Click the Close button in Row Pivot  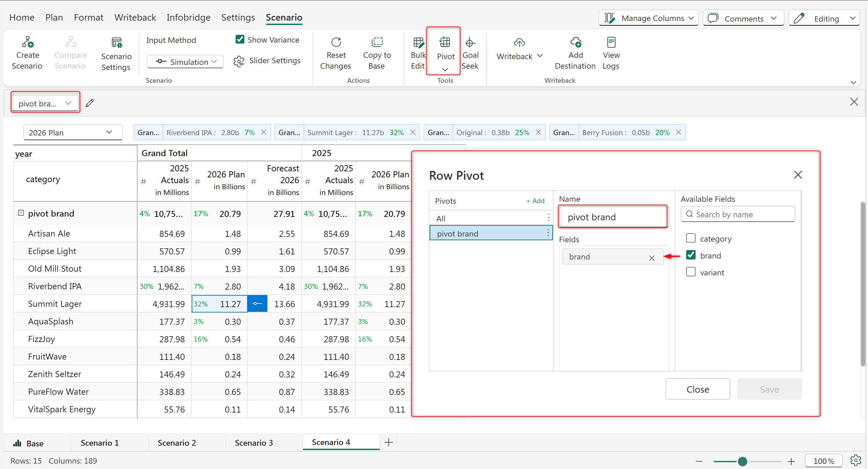pyautogui.click(x=697, y=389)
